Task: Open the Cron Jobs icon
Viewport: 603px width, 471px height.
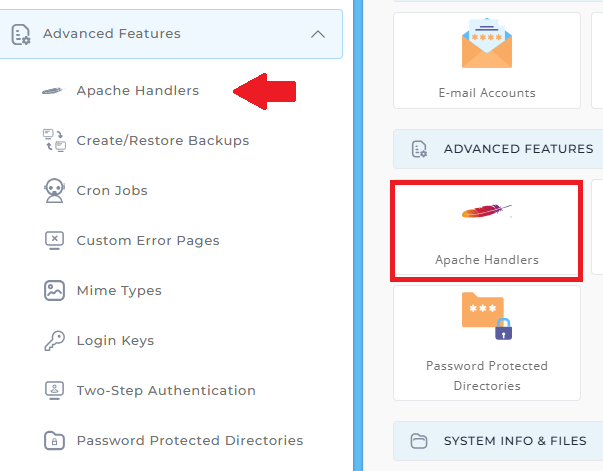Action: pyautogui.click(x=54, y=190)
